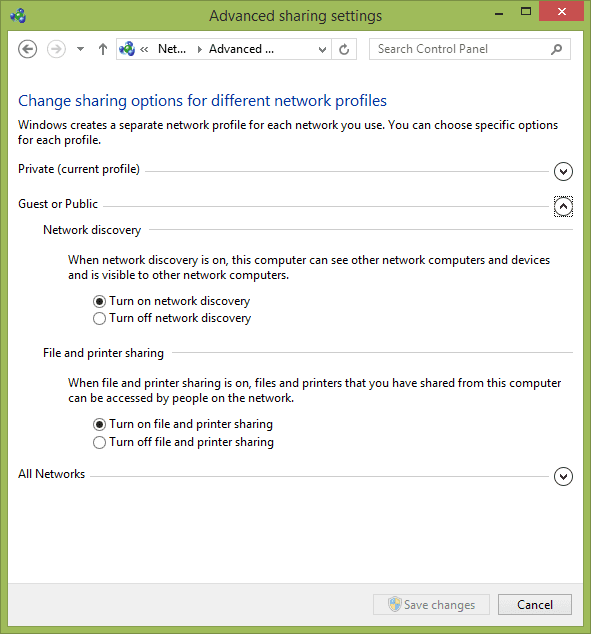Select Turn on file and printer sharing

tap(183, 424)
